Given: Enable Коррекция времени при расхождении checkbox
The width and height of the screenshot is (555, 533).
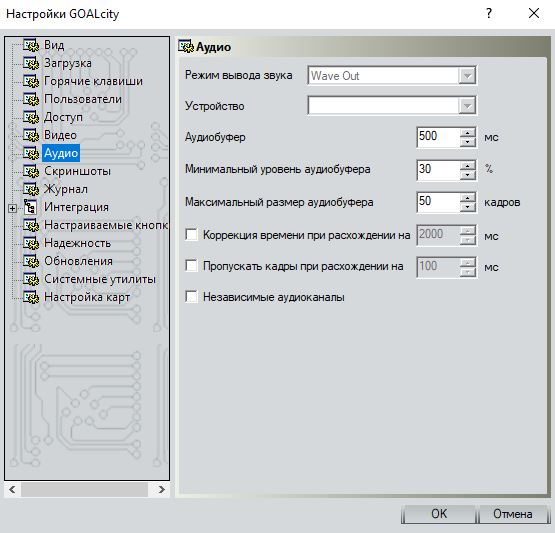Looking at the screenshot, I should [x=191, y=235].
